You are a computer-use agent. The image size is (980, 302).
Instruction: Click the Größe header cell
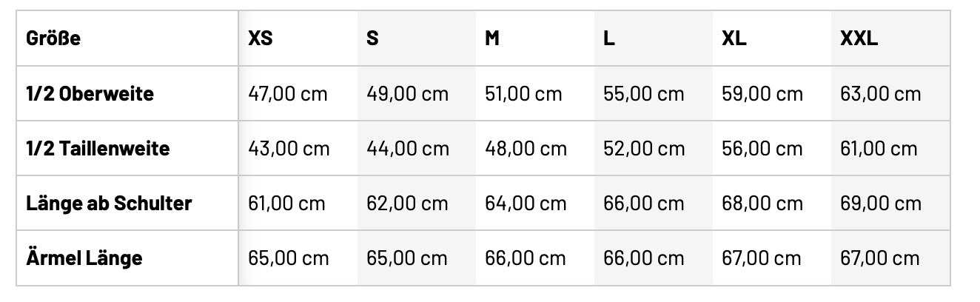point(53,38)
